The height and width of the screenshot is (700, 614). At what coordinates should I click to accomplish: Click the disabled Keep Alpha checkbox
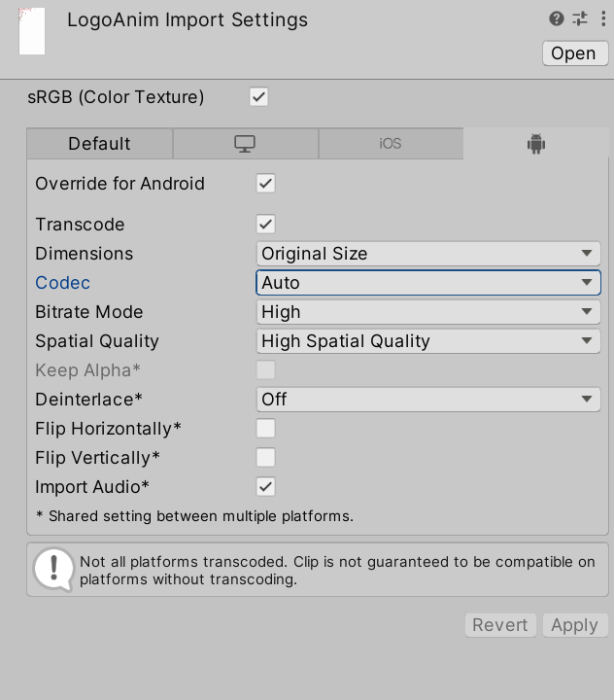265,370
